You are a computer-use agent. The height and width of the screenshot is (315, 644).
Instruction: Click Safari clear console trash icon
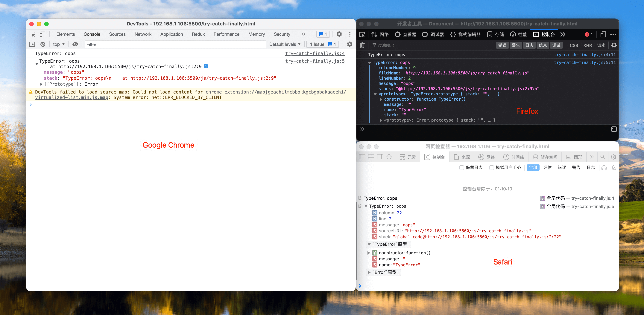pos(614,167)
